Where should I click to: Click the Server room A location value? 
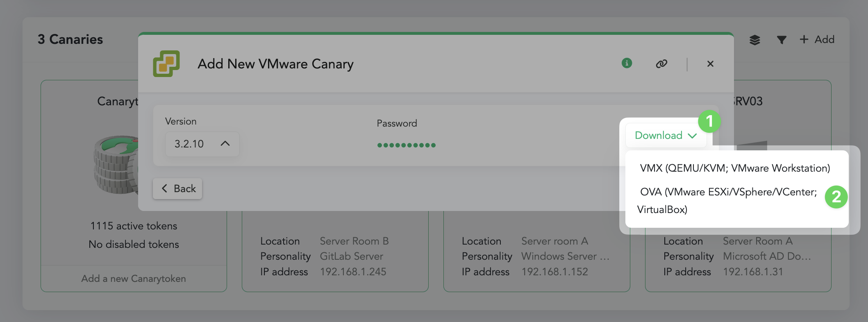[554, 241]
